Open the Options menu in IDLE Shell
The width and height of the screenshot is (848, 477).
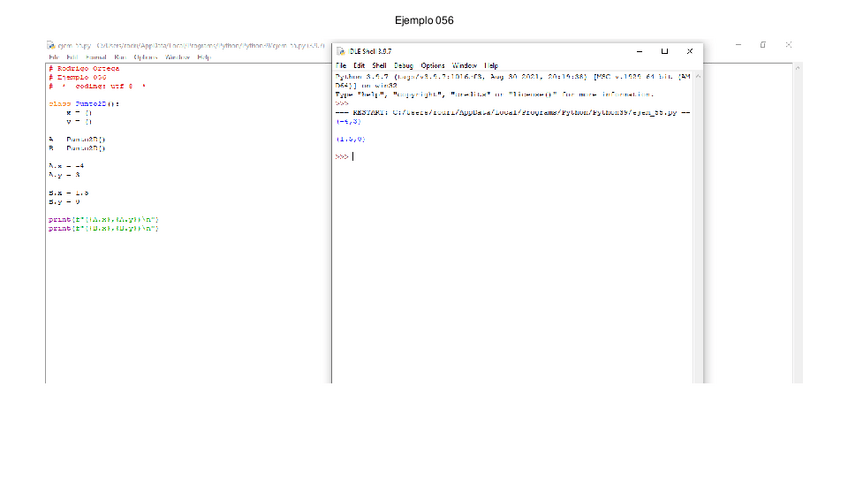tap(432, 65)
